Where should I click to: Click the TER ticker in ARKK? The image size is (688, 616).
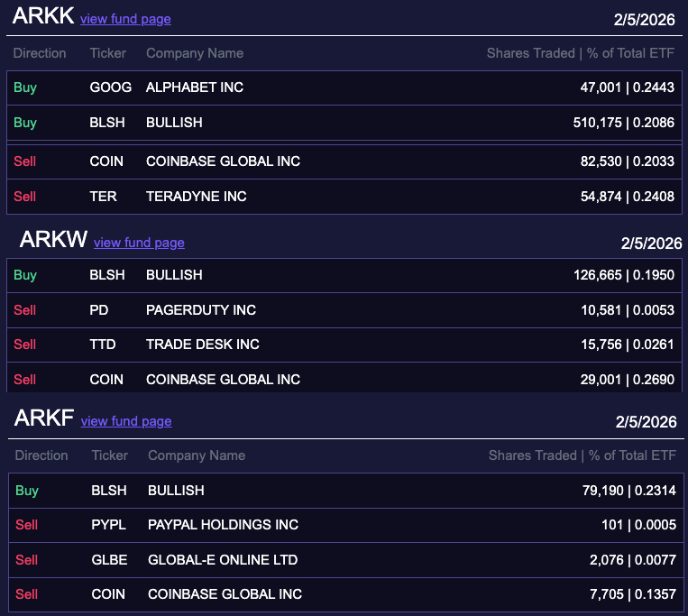103,197
